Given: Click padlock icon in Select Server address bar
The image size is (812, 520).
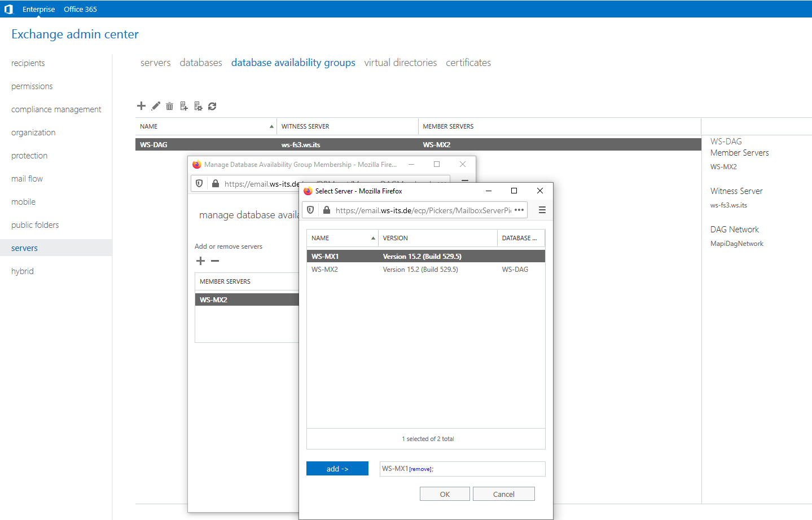Looking at the screenshot, I should [x=326, y=210].
